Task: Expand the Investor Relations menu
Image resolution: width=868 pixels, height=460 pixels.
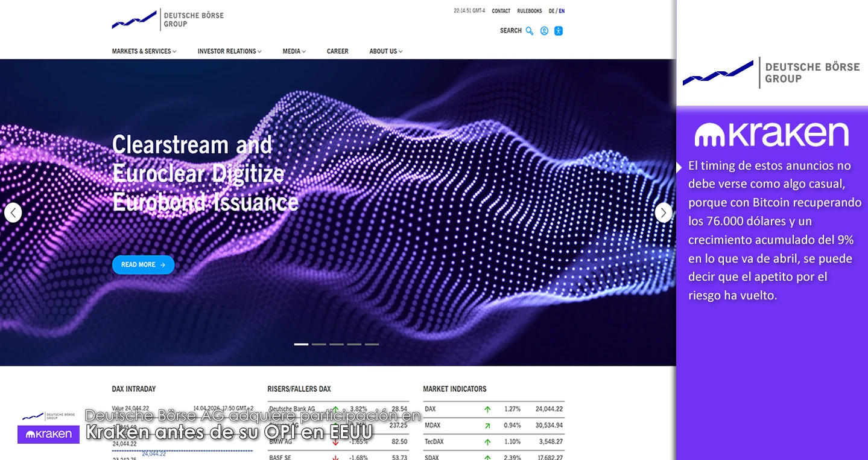Action: [229, 51]
